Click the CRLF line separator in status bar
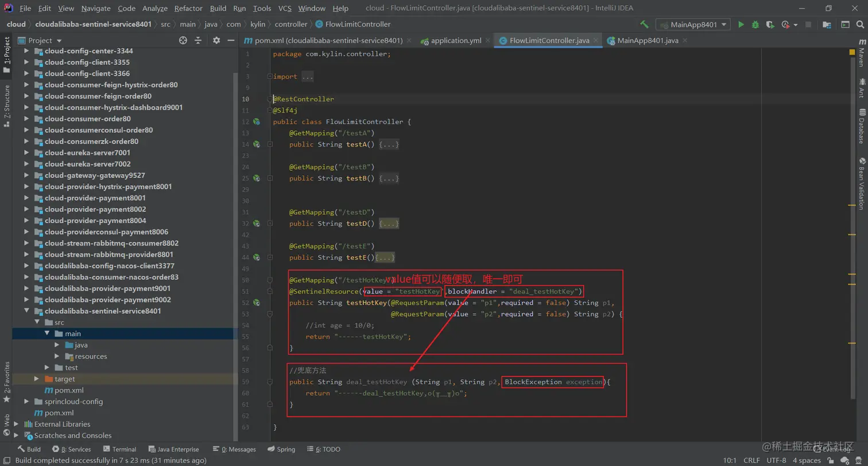 tap(751, 460)
